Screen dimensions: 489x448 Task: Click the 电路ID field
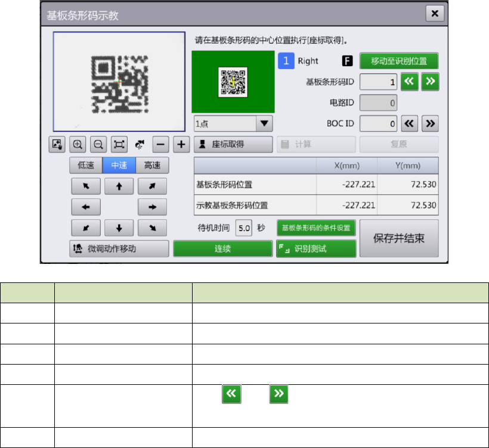[378, 103]
